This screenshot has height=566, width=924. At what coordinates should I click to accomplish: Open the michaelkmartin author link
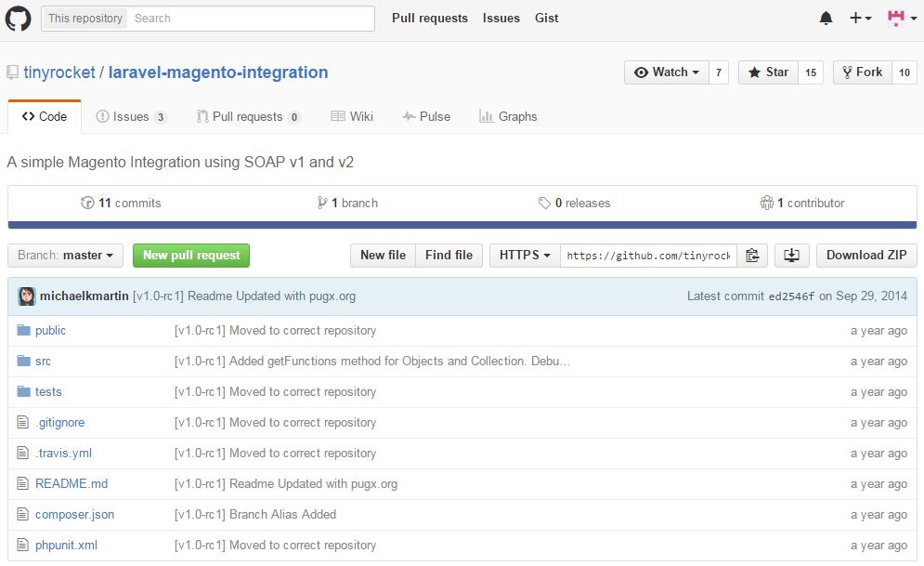[85, 296]
